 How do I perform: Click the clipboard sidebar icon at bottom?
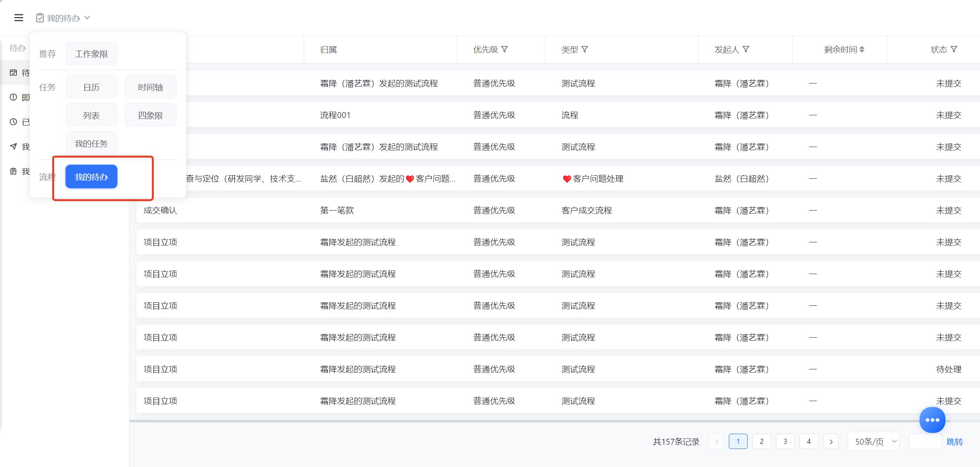pos(14,171)
